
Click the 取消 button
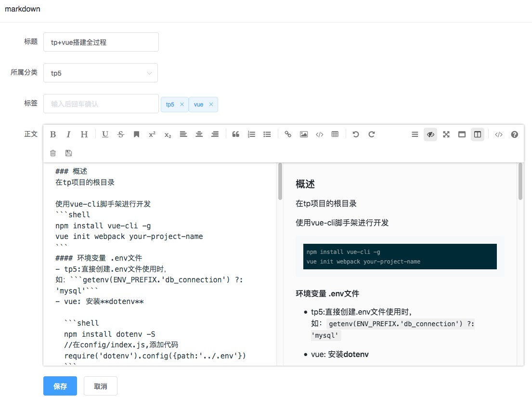pos(101,386)
